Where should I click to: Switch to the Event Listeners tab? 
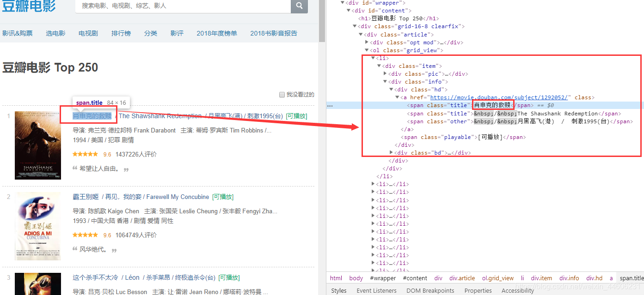(376, 290)
